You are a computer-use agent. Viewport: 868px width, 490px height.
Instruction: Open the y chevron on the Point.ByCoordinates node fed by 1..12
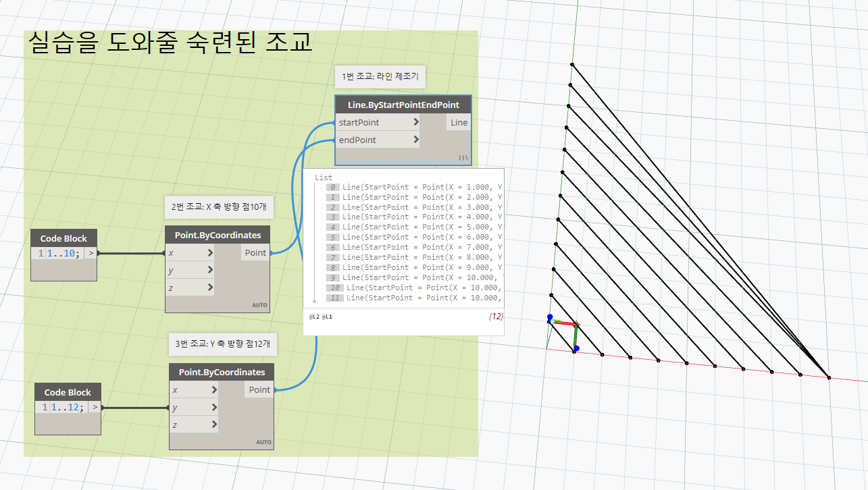coord(214,408)
